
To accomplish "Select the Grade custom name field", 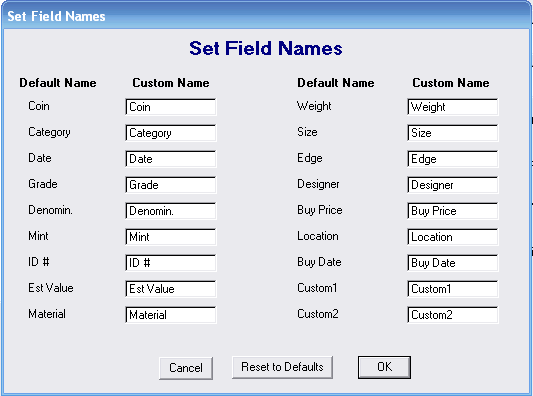I will click(171, 185).
